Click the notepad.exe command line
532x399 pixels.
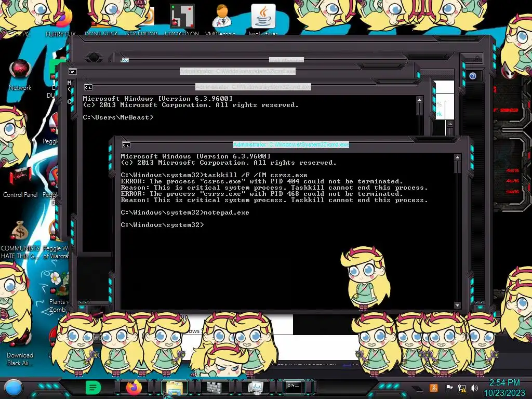click(185, 212)
